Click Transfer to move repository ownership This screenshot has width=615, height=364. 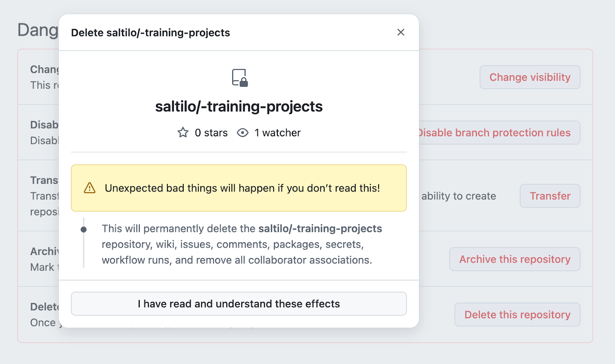(550, 196)
